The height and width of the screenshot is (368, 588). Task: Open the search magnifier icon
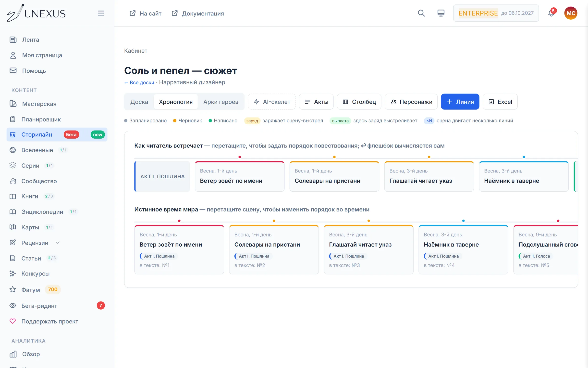[421, 13]
